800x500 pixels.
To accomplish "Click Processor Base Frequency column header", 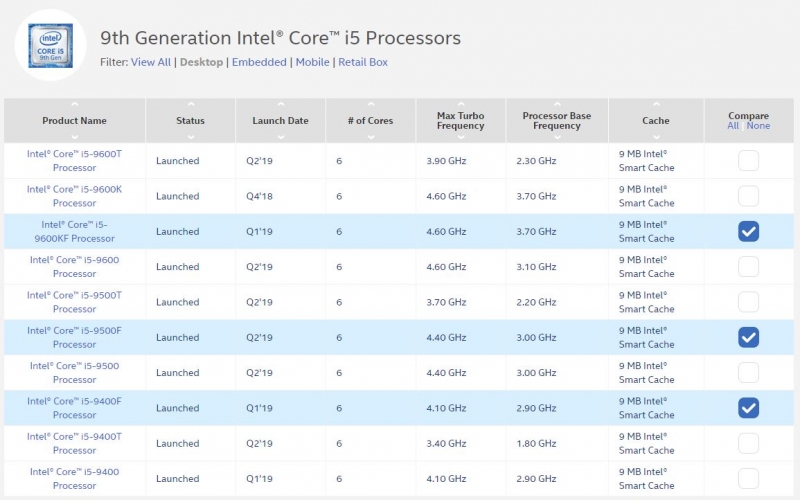I will (x=557, y=121).
